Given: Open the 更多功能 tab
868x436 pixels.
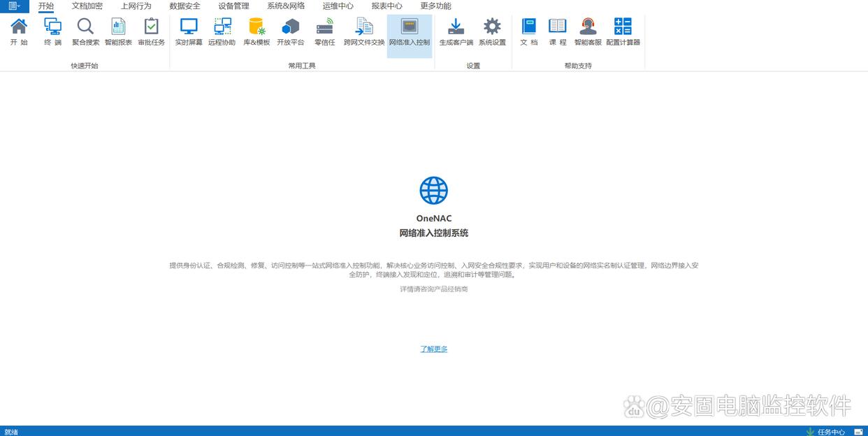Looking at the screenshot, I should pos(435,6).
